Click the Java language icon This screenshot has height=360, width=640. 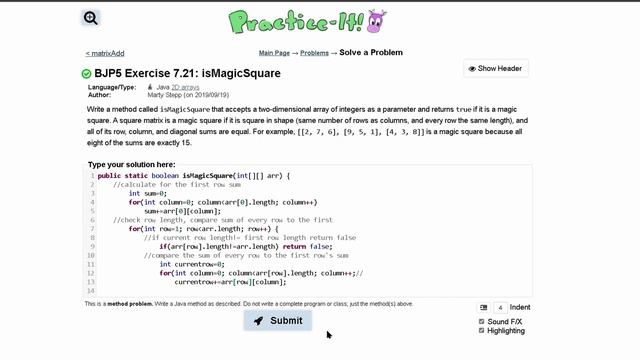tap(150, 87)
